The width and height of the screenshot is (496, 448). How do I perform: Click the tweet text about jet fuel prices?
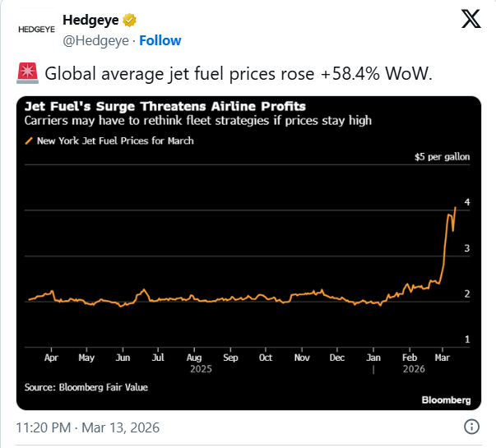(239, 74)
